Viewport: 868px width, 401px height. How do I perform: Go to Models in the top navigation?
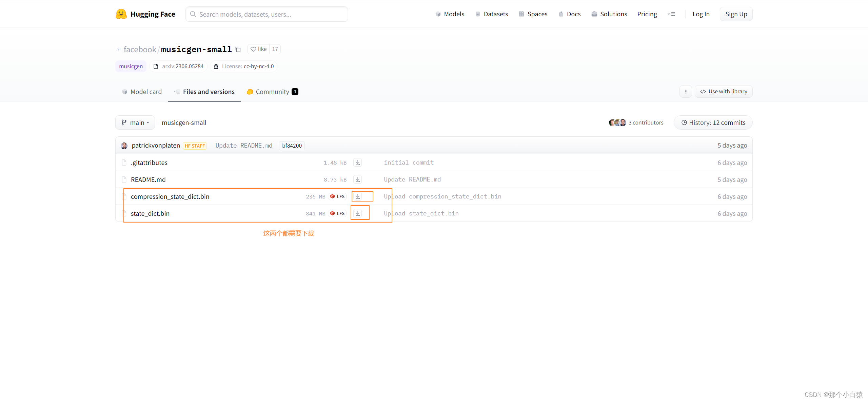tap(450, 14)
